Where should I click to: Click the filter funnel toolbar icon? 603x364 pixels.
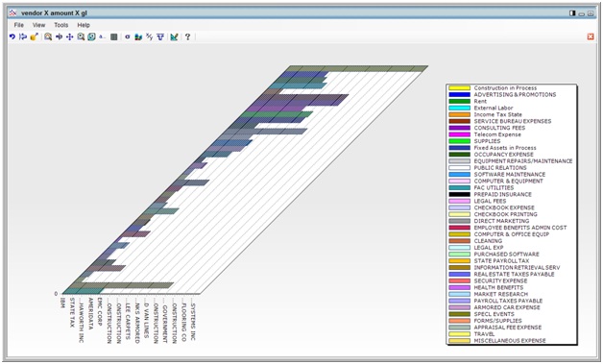click(x=160, y=36)
